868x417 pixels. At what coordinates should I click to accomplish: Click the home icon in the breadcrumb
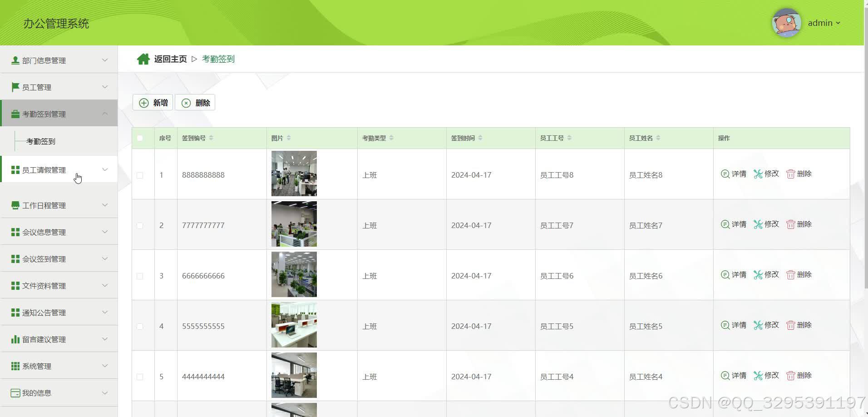(x=143, y=59)
